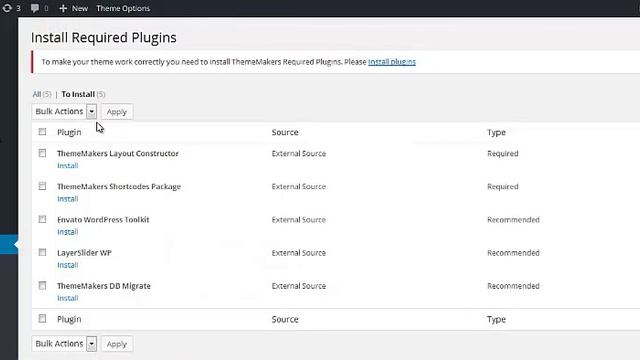Follow the install plugins link in notice

tap(392, 62)
